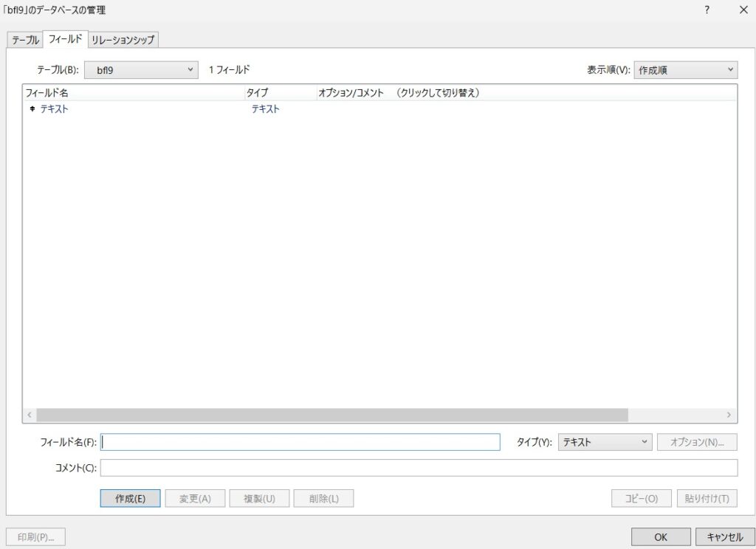Switch to the テーブル tab
Screen dimensions: 756x549
click(x=25, y=40)
